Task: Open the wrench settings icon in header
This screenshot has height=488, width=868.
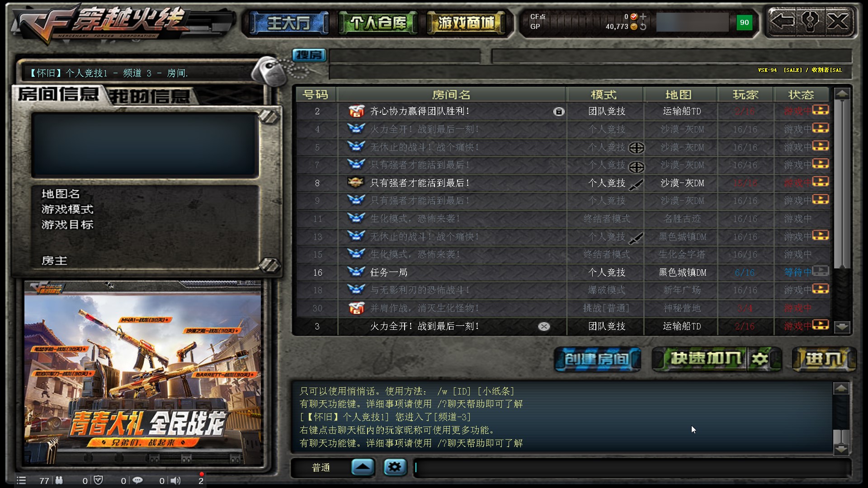Action: [x=810, y=21]
